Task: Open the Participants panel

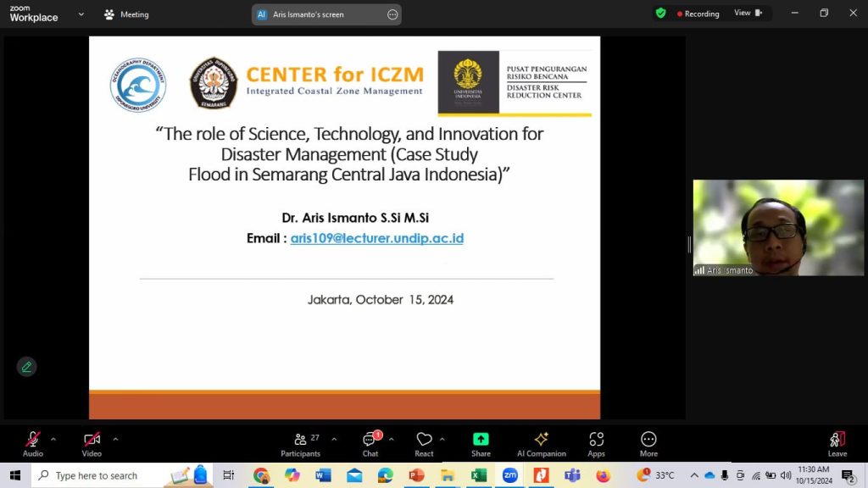Action: click(301, 444)
